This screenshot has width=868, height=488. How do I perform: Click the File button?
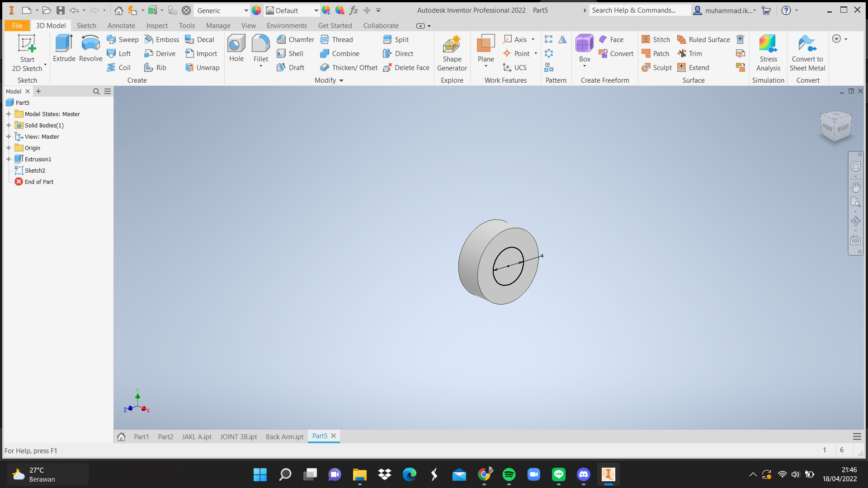17,26
